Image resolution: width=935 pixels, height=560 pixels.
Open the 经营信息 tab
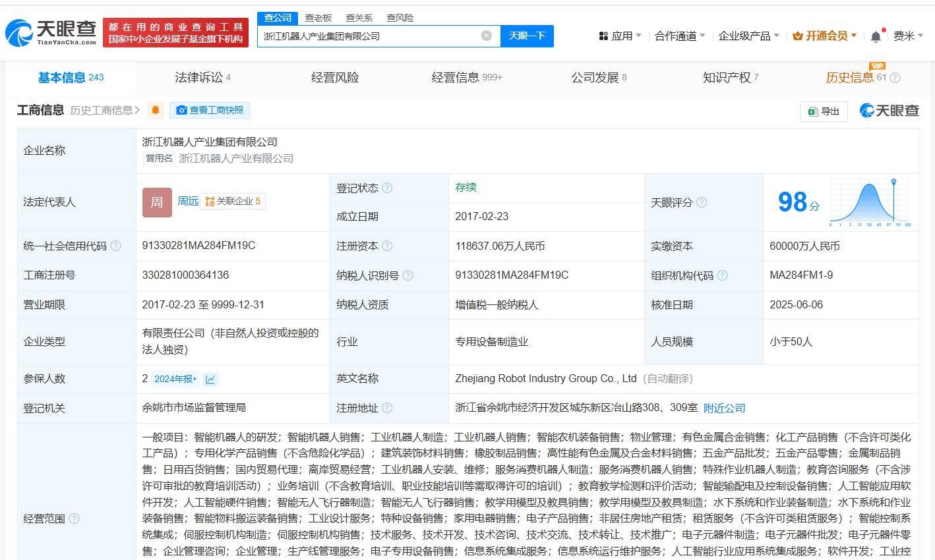(467, 78)
